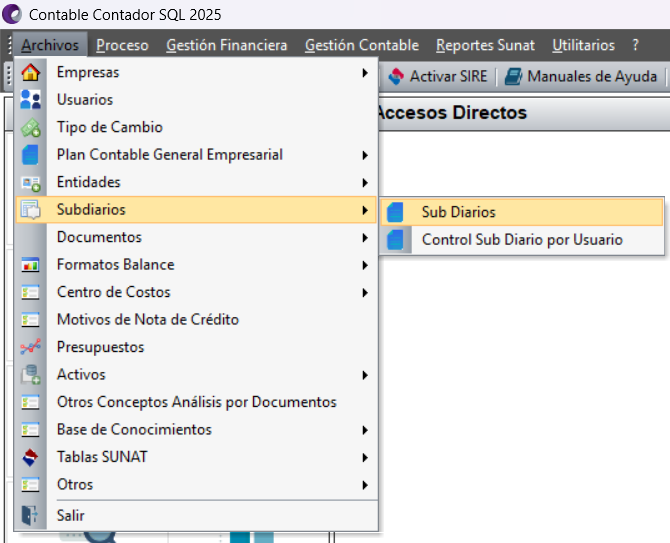Click the Salir exit door icon

click(x=31, y=515)
